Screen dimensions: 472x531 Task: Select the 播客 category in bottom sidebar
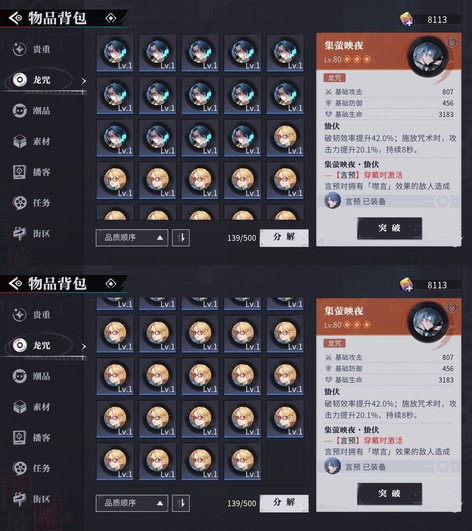[x=31, y=438]
